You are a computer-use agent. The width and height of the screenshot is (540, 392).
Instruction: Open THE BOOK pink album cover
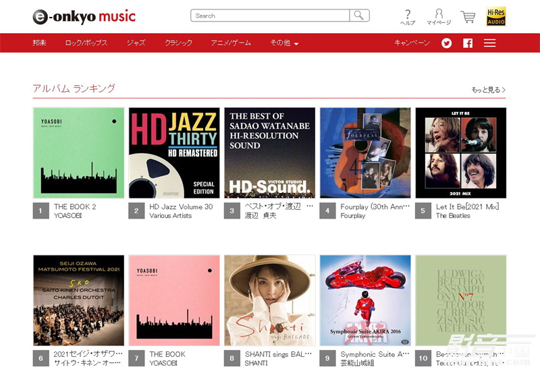point(174,300)
